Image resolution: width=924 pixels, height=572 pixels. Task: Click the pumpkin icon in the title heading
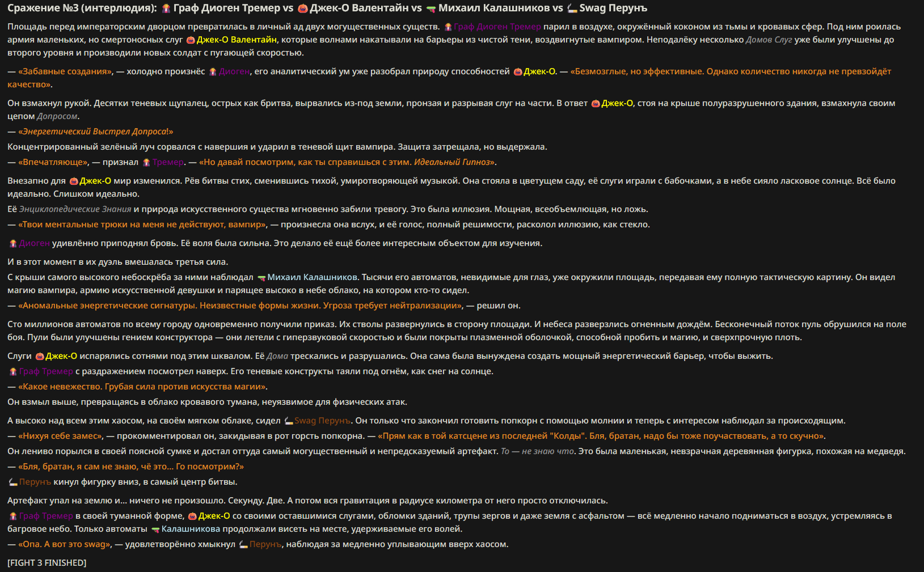(x=303, y=9)
